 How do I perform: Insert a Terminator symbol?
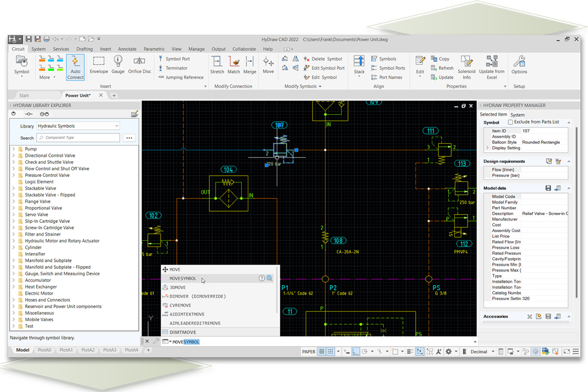(173, 68)
